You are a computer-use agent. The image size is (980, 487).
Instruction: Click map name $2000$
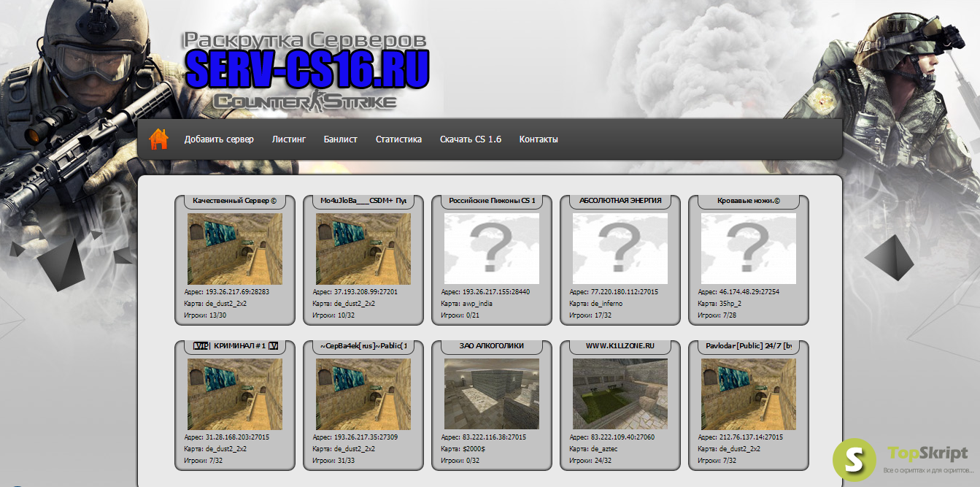click(x=474, y=449)
